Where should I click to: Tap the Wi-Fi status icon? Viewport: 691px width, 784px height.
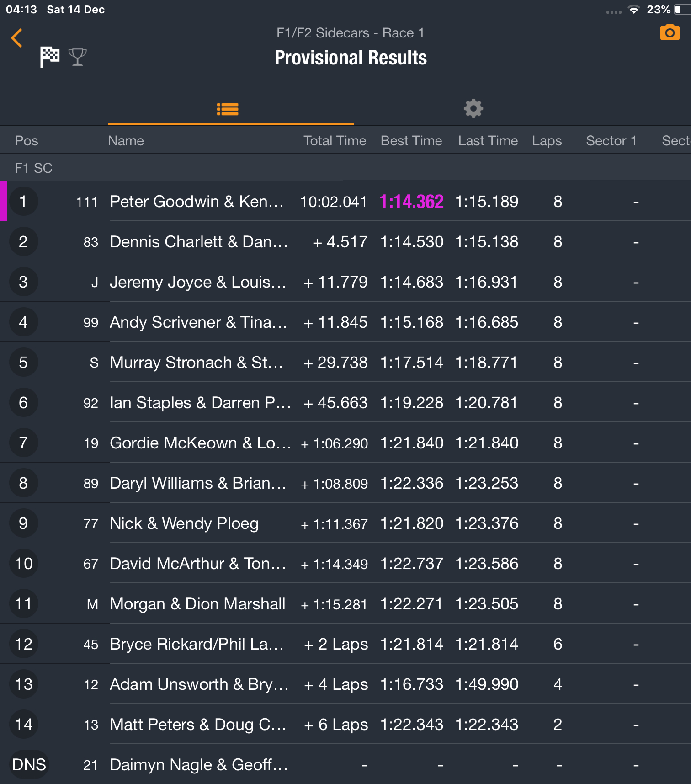(x=633, y=10)
